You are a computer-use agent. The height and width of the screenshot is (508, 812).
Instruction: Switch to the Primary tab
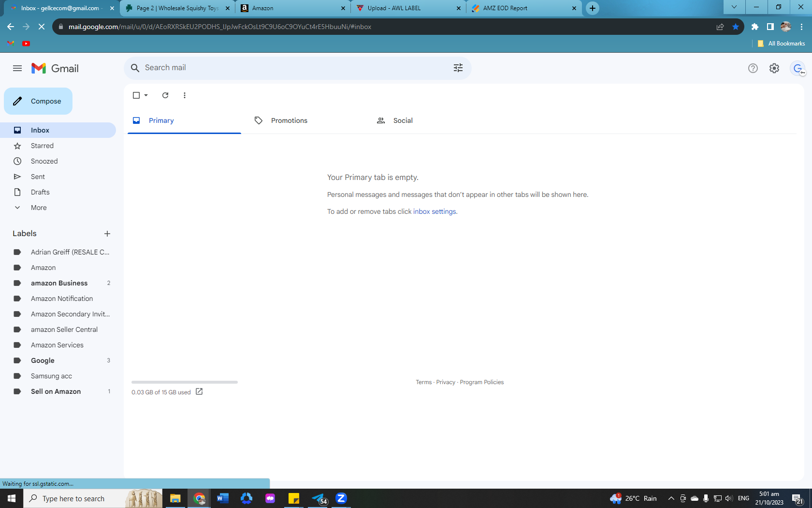(x=184, y=120)
